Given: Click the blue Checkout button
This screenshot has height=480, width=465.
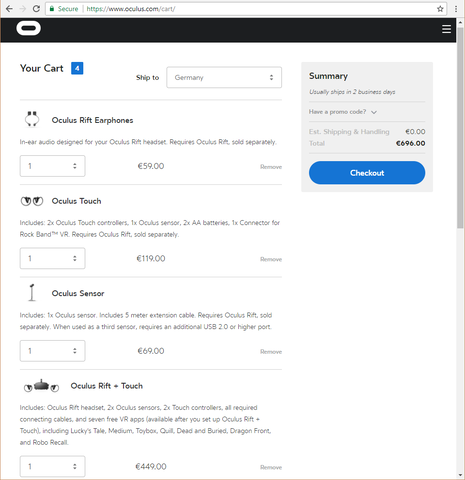Looking at the screenshot, I should [367, 173].
